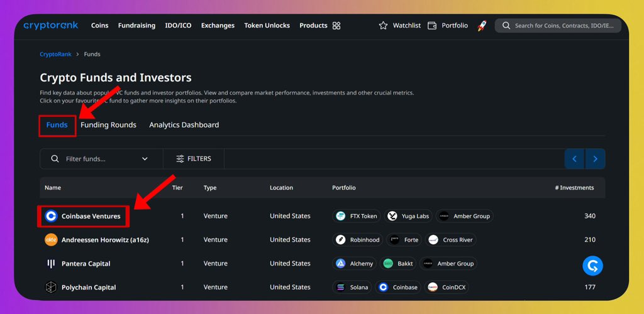The height and width of the screenshot is (314, 644).
Task: Click the Polychain Capital logo icon
Action: [51, 288]
